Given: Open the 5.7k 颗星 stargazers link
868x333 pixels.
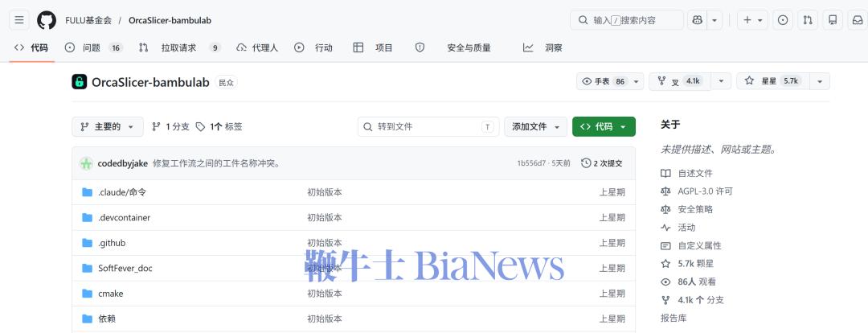Looking at the screenshot, I should [x=697, y=264].
